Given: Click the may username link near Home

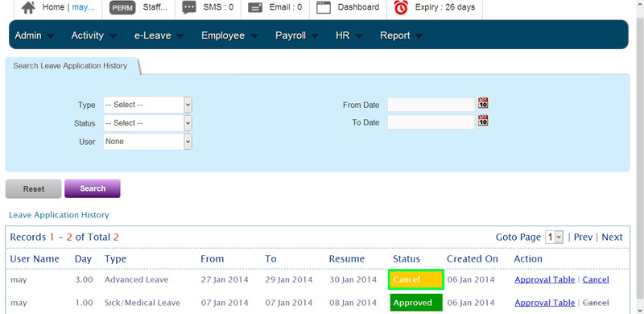Looking at the screenshot, I should [84, 7].
